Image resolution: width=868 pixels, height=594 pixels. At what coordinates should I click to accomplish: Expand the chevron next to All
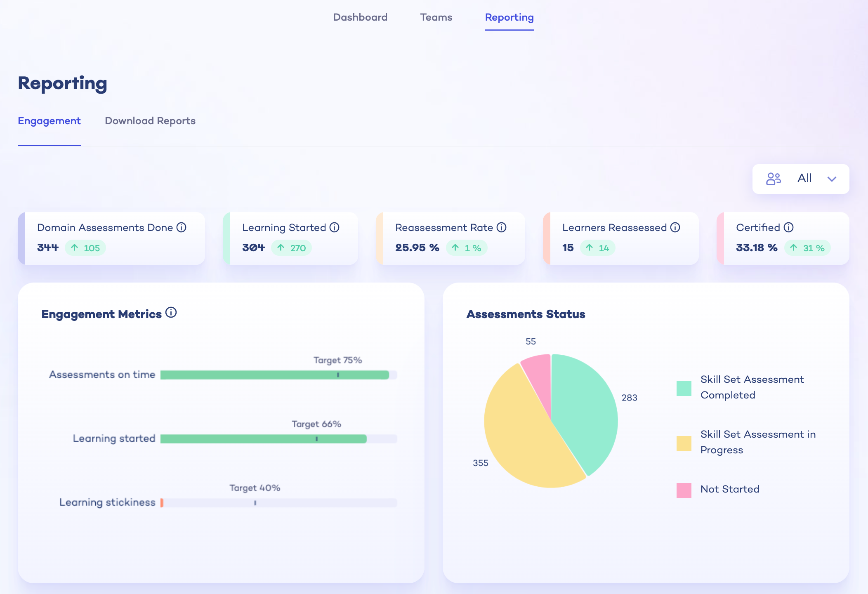coord(832,179)
